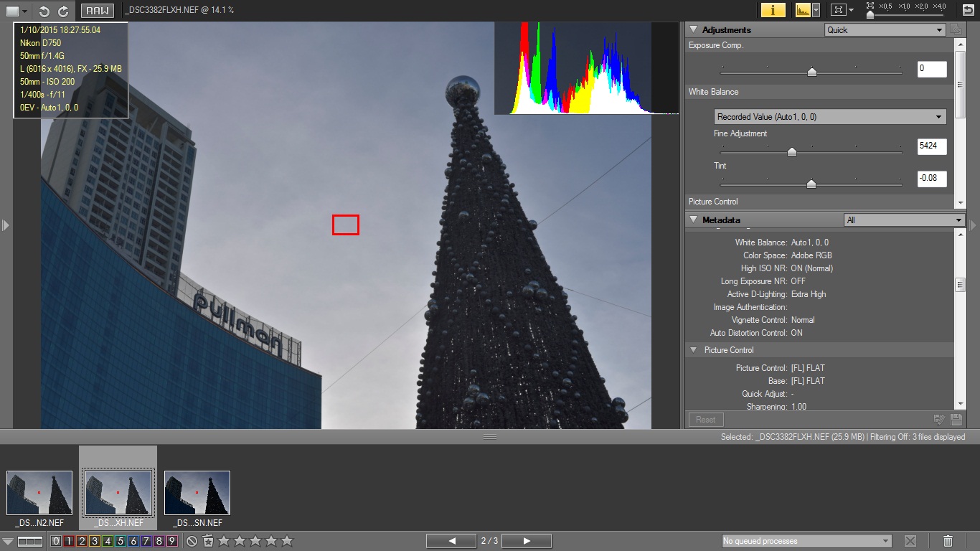This screenshot has width=980, height=551.
Task: Collapse the Picture Control metadata section
Action: (x=693, y=350)
